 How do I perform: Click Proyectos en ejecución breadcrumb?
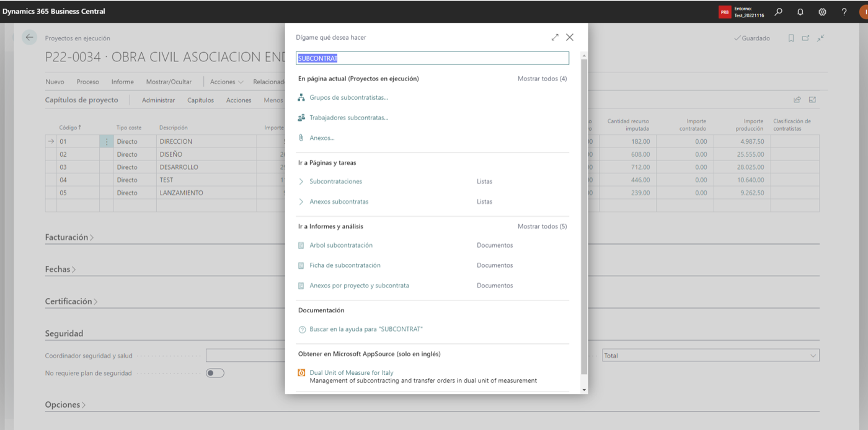[77, 38]
